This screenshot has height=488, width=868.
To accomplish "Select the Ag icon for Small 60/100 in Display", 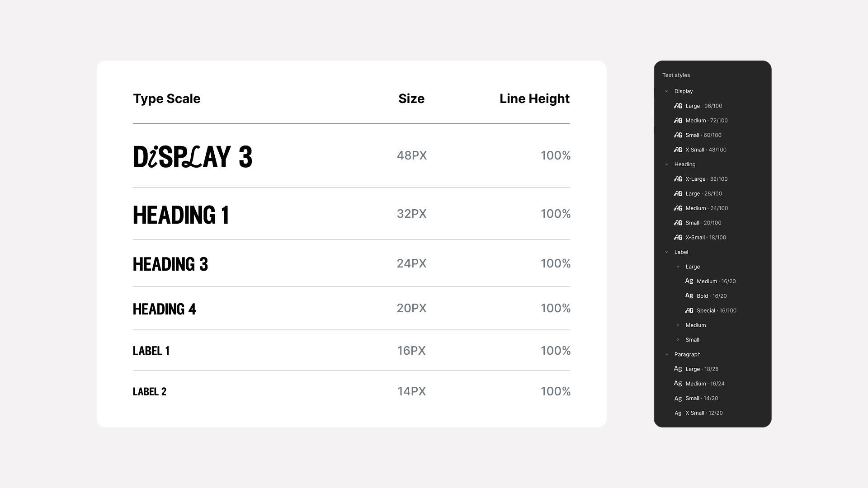I will pos(678,135).
